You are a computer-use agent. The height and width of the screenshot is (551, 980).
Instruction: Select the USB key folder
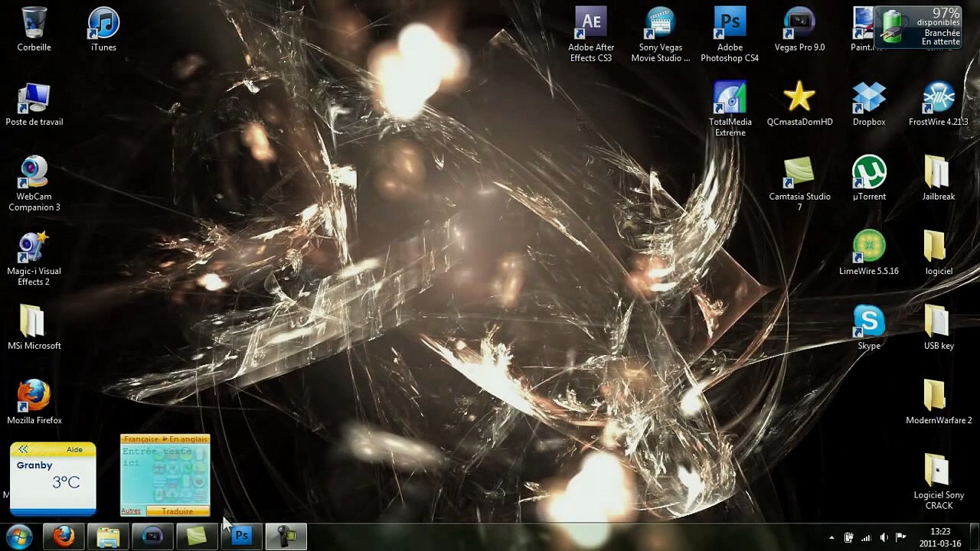939,328
